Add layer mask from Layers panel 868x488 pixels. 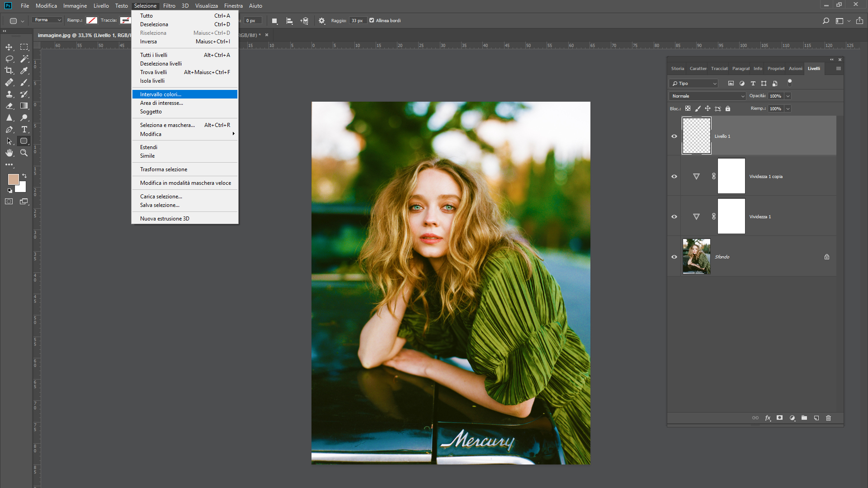pos(780,418)
